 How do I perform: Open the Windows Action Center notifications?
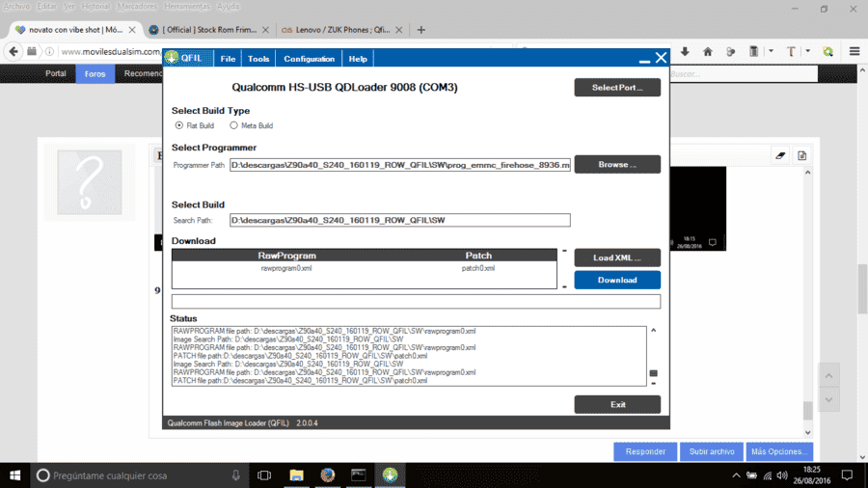[x=847, y=475]
